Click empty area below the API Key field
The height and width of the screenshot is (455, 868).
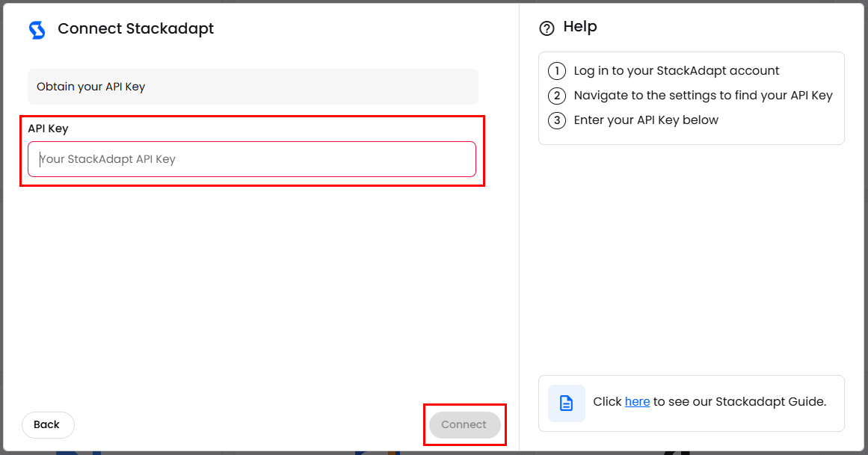pyautogui.click(x=251, y=284)
